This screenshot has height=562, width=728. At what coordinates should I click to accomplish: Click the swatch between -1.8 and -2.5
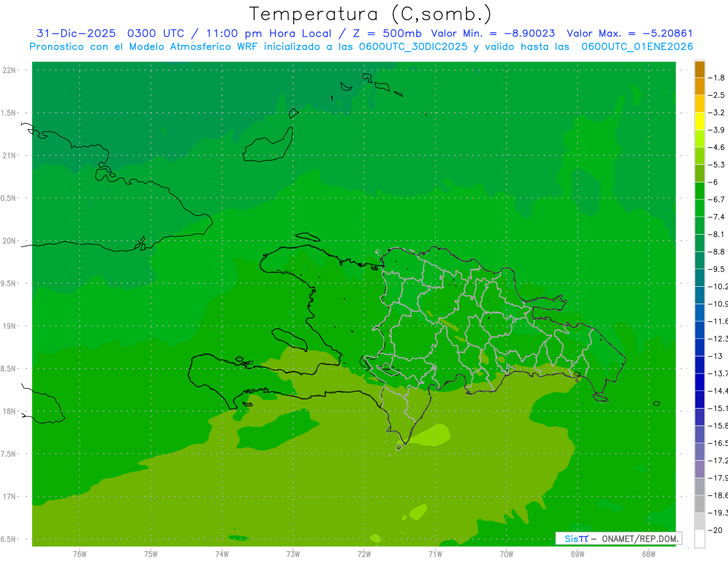point(699,86)
